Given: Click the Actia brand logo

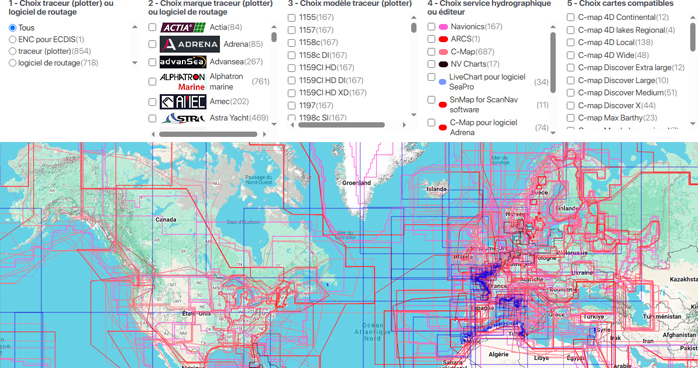Looking at the screenshot, I should (183, 28).
